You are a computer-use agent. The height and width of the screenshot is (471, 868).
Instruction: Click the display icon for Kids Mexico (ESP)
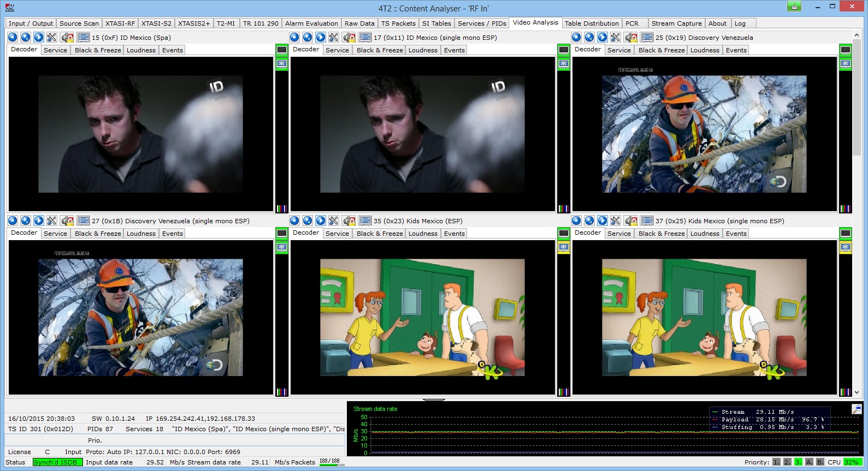click(365, 220)
